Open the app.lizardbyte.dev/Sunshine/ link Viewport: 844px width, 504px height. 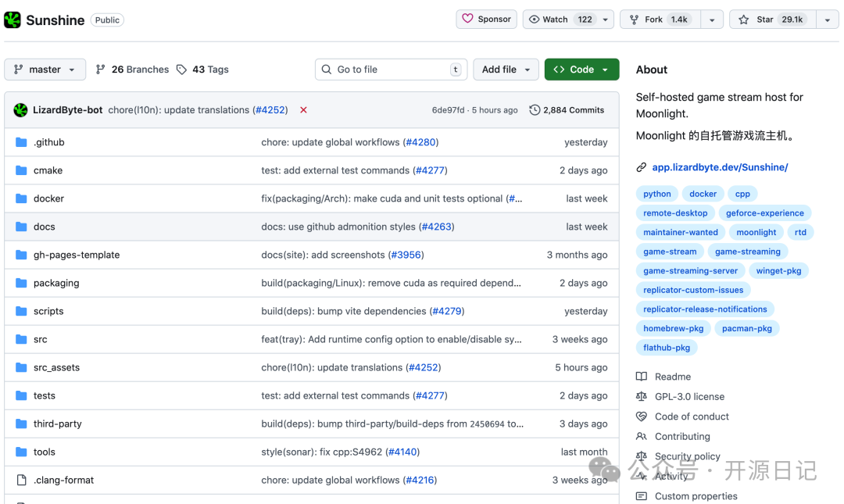pyautogui.click(x=720, y=167)
